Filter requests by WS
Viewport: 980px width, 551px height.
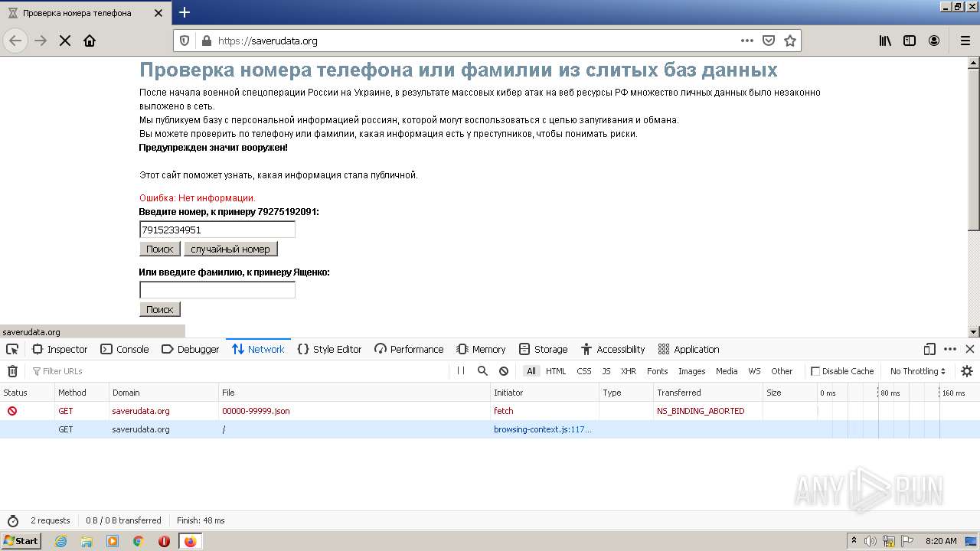point(755,371)
